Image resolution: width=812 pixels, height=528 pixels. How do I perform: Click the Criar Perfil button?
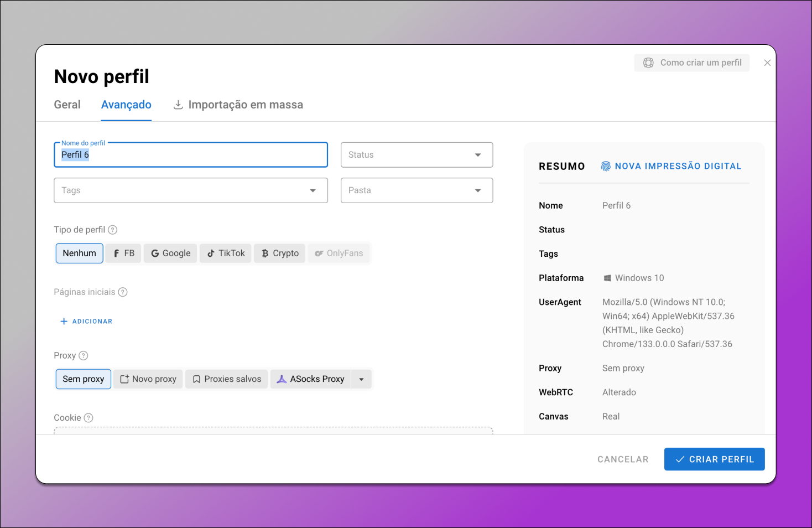point(714,459)
